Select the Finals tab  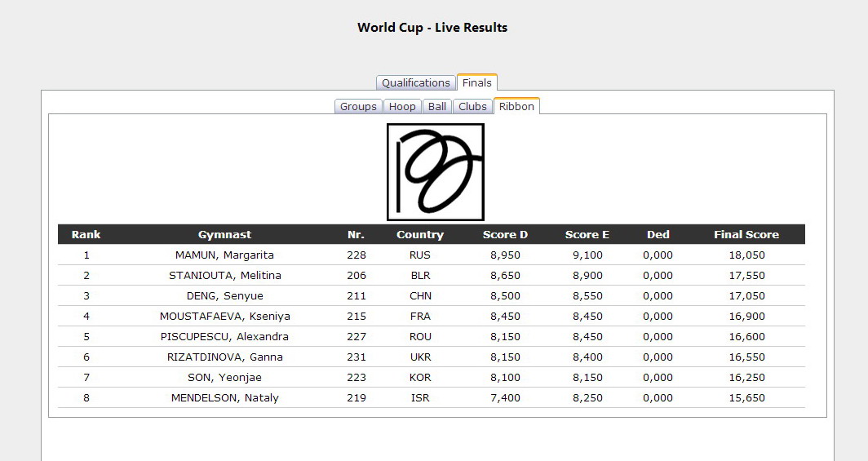tap(476, 82)
